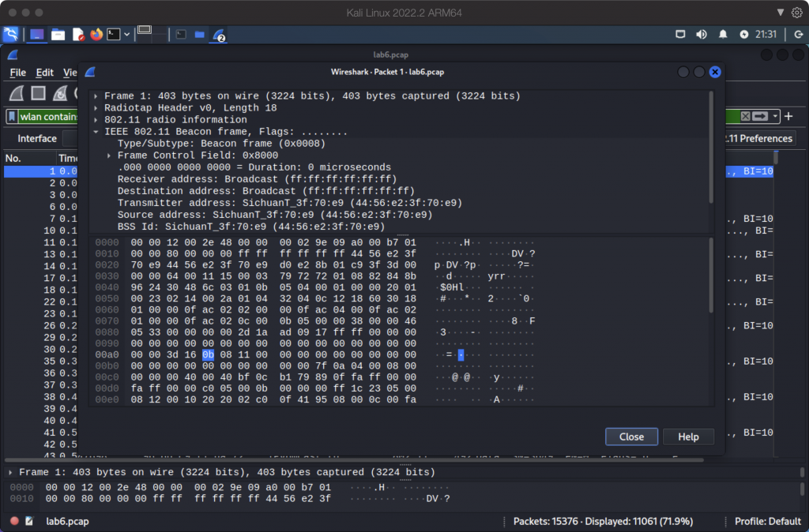
Task: Open the VM settings gear icon
Action: point(797,13)
